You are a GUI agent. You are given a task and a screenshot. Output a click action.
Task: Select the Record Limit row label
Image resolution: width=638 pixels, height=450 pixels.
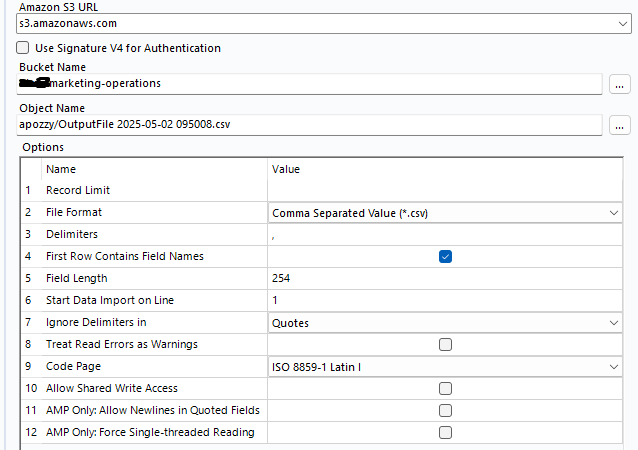point(78,190)
